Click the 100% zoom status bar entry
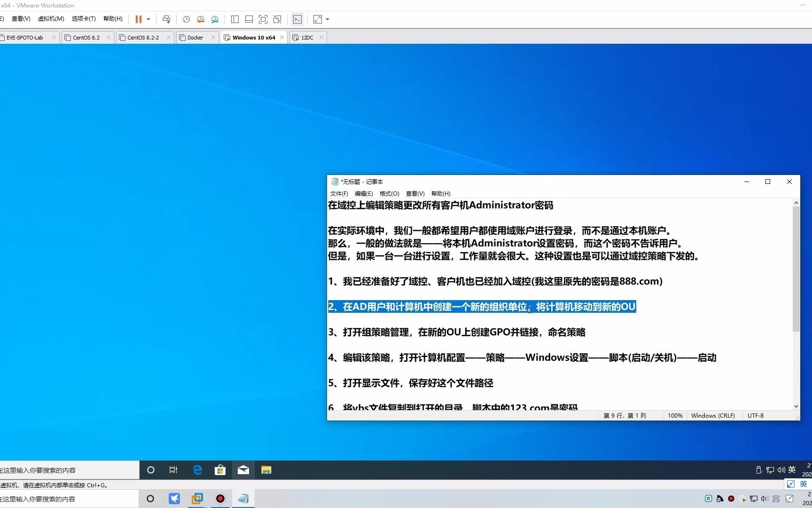Screen dimensions: 812x508 click(675, 416)
